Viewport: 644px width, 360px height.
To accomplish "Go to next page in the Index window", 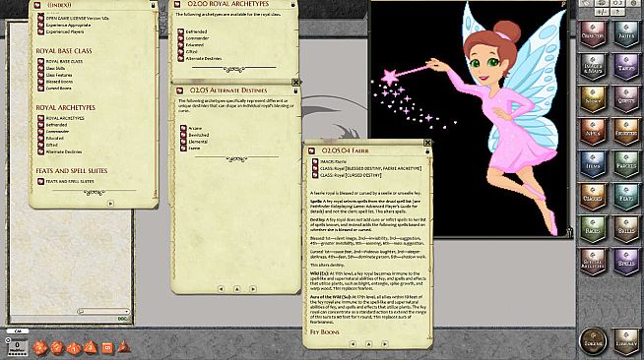I will point(110,204).
